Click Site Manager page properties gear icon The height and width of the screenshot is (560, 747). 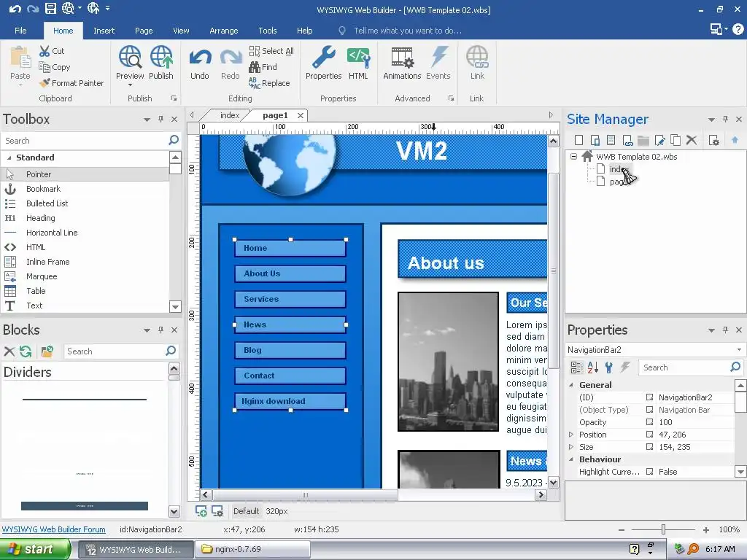pyautogui.click(x=713, y=140)
